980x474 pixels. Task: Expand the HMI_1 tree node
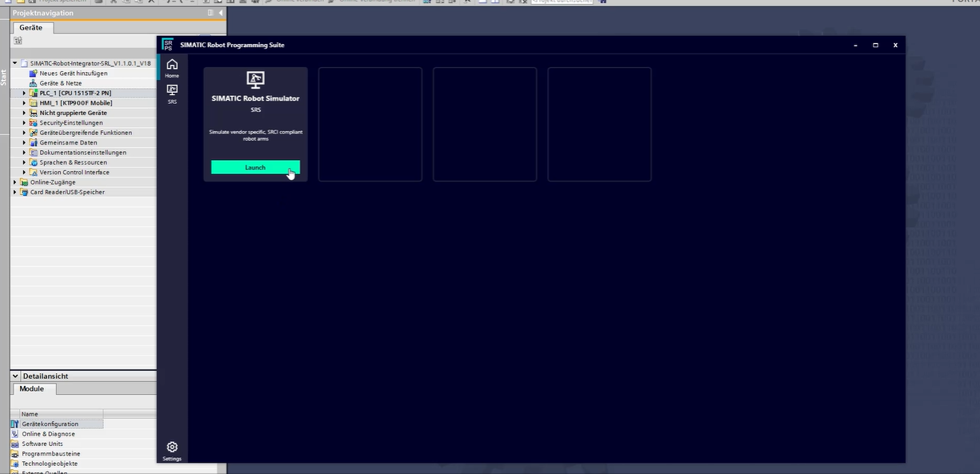click(x=24, y=103)
